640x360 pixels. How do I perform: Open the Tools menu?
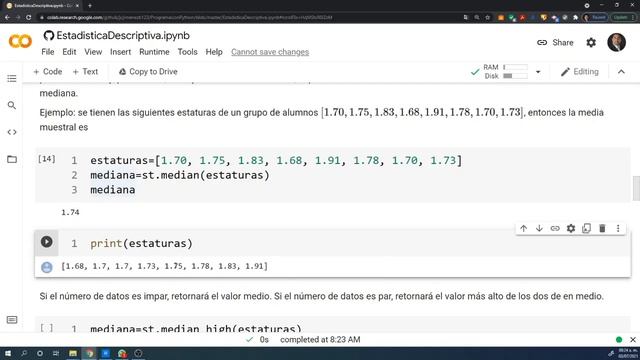[187, 52]
